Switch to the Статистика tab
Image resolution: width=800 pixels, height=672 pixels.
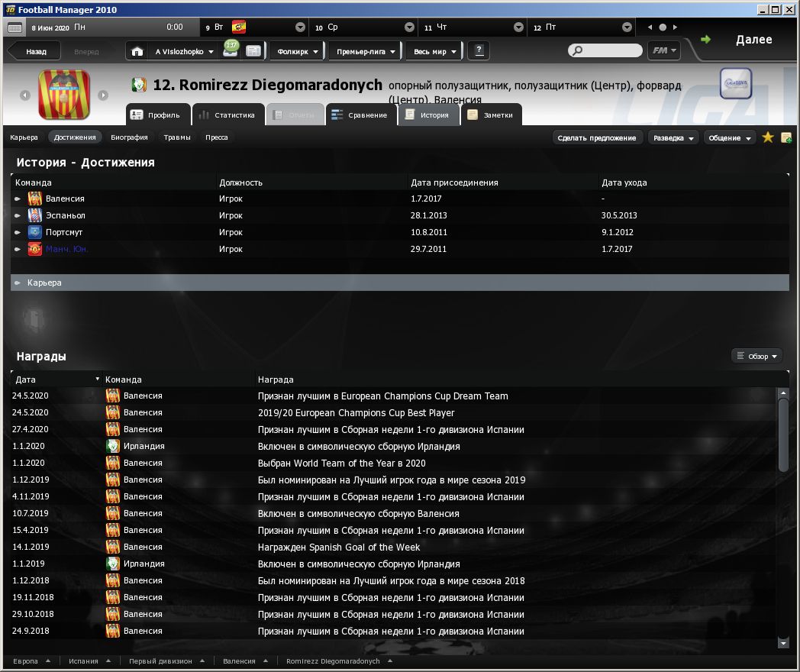pyautogui.click(x=227, y=115)
